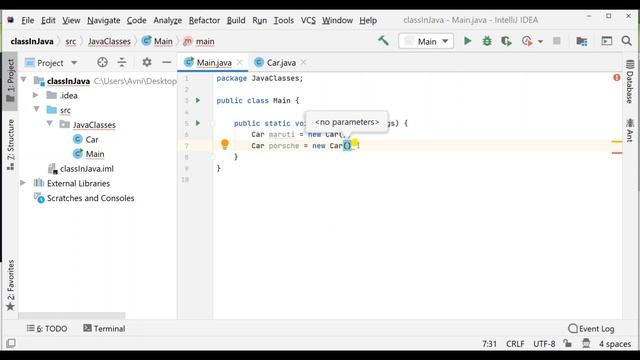Click the 7:31 cursor position indicator
This screenshot has height=360, width=640.
489,344
